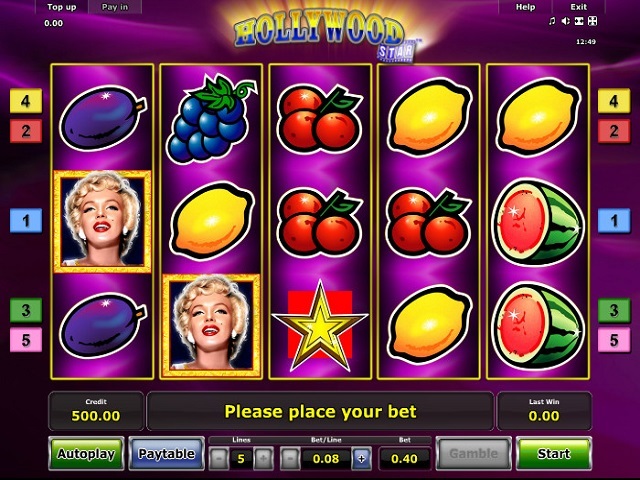The width and height of the screenshot is (640, 480).
Task: Open the Paytable
Action: 166,453
